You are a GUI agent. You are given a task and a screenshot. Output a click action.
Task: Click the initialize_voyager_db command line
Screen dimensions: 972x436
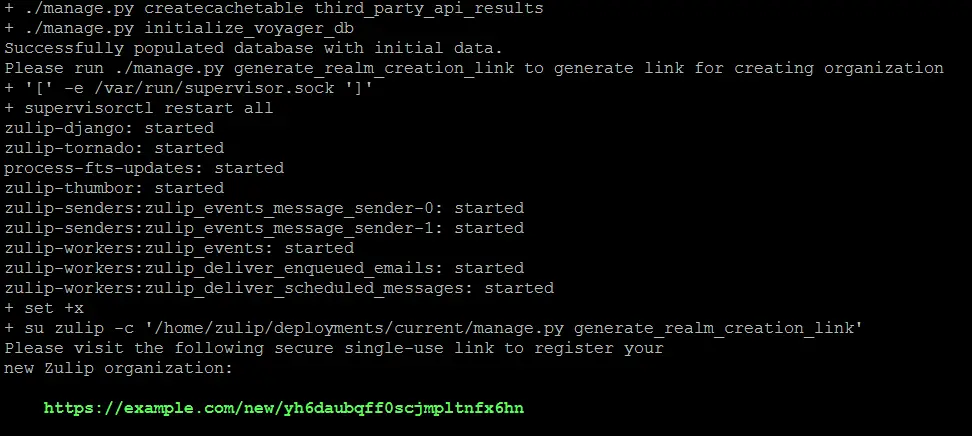[x=179, y=29]
